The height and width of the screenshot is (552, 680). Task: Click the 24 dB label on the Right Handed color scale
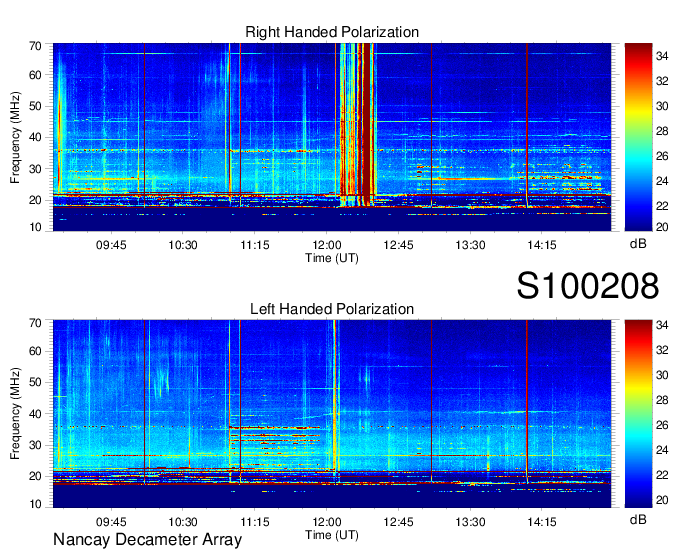[x=662, y=181]
